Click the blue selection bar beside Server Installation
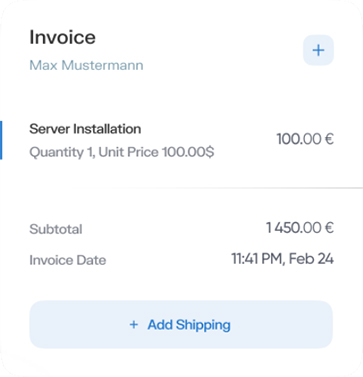Image resolution: width=363 pixels, height=377 pixels. click(x=1, y=140)
